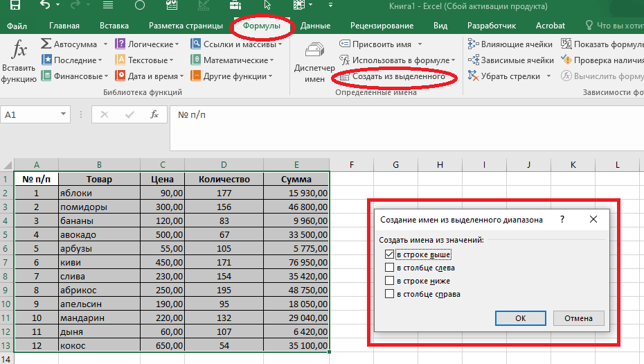Click Влияющие ячейки trace precedents
The width and height of the screenshot is (644, 364).
pos(510,44)
